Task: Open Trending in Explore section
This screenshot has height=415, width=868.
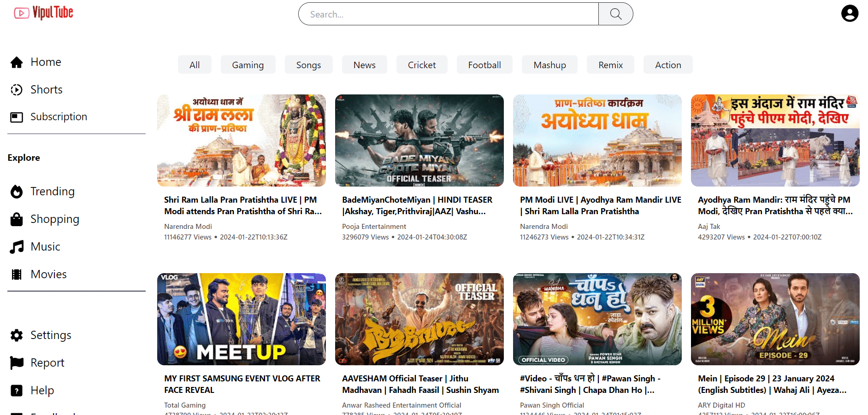Action: click(53, 192)
